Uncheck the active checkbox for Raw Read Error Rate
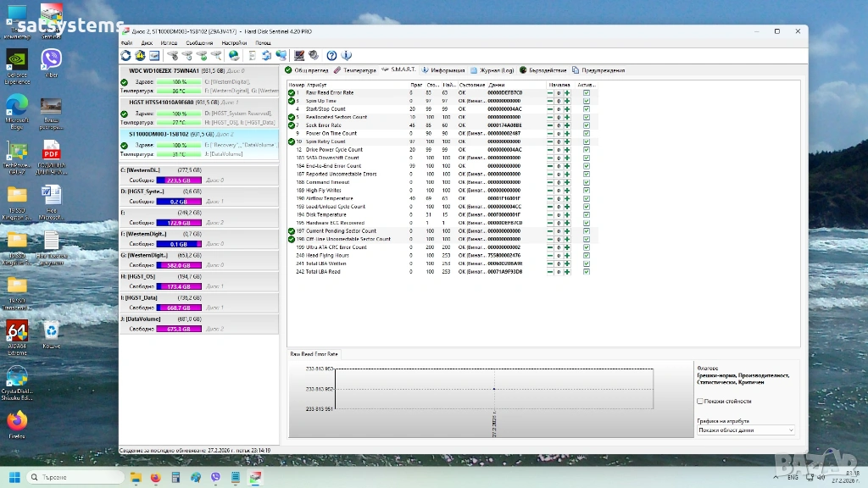The height and width of the screenshot is (488, 868). (587, 93)
